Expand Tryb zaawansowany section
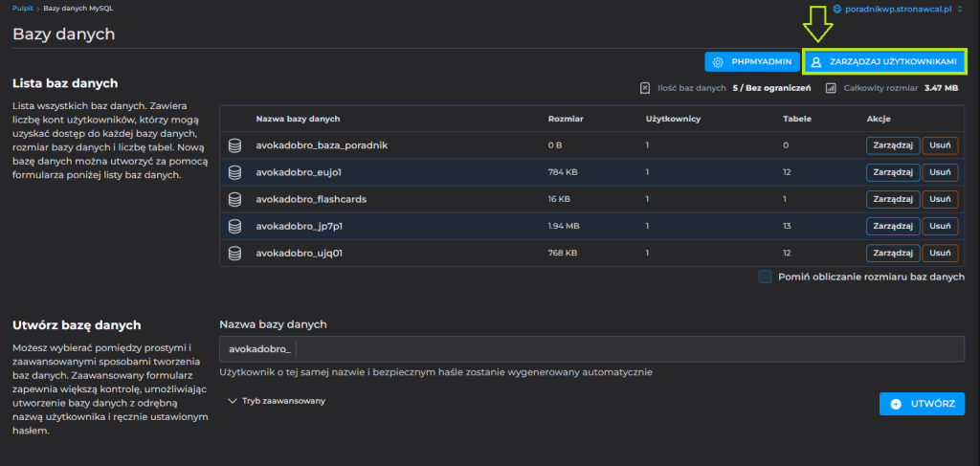This screenshot has height=466, width=980. (x=277, y=401)
